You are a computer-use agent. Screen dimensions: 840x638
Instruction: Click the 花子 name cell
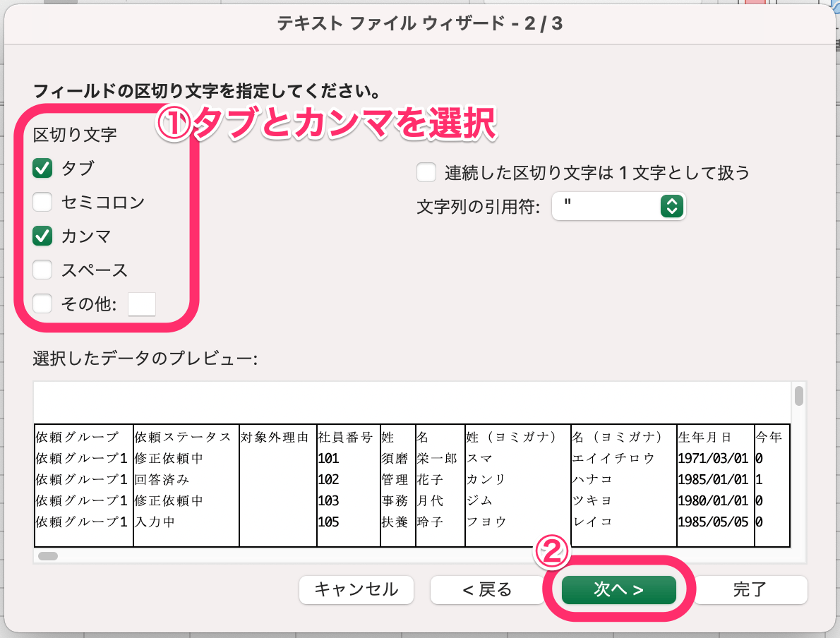pyautogui.click(x=430, y=479)
